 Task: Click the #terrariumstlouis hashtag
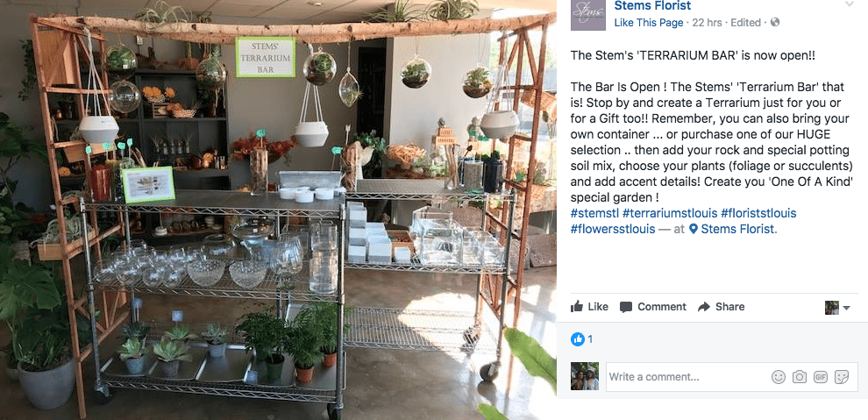[670, 213]
